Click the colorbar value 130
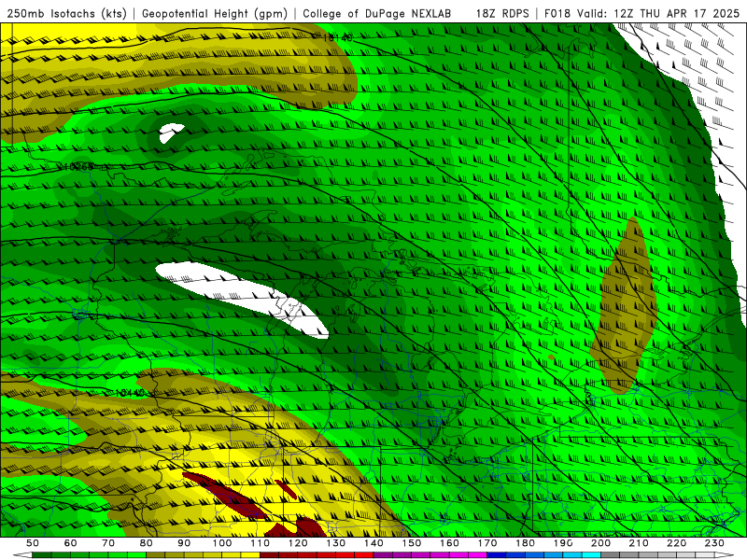Screen dimensions: 747x560 click(336, 543)
